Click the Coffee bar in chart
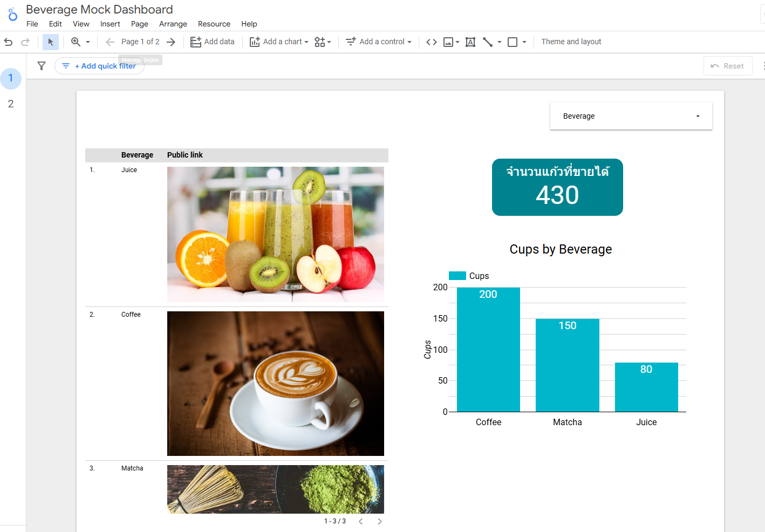 coord(488,351)
